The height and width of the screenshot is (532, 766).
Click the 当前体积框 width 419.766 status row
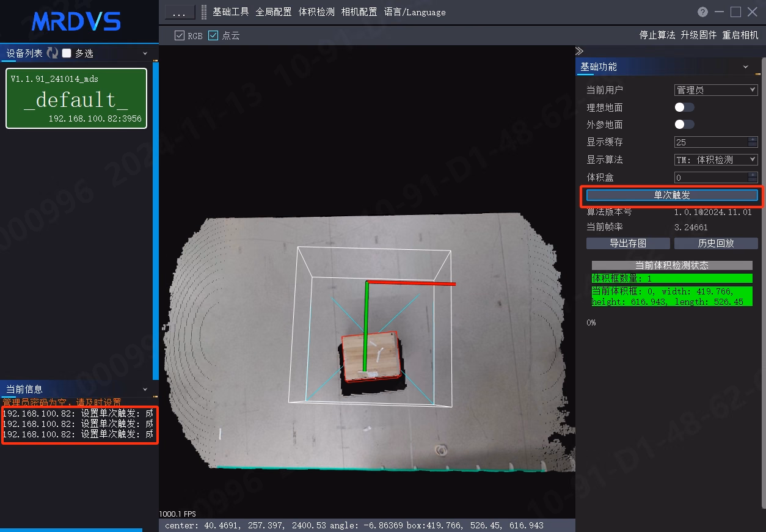[672, 297]
